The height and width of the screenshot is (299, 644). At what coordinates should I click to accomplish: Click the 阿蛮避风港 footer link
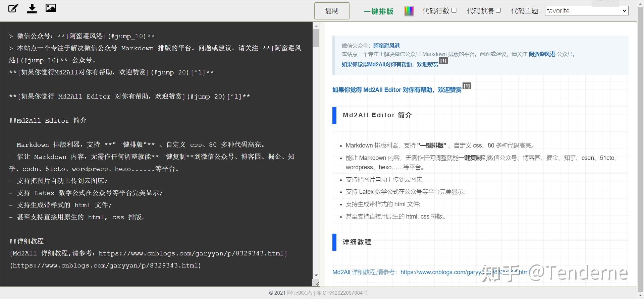[299, 293]
